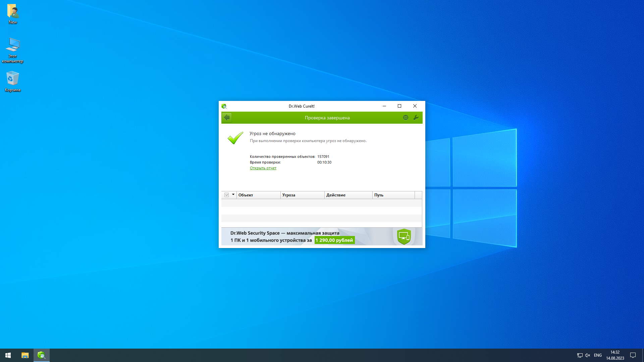The image size is (644, 362).
Task: Open the wrench settings icon
Action: click(x=416, y=118)
